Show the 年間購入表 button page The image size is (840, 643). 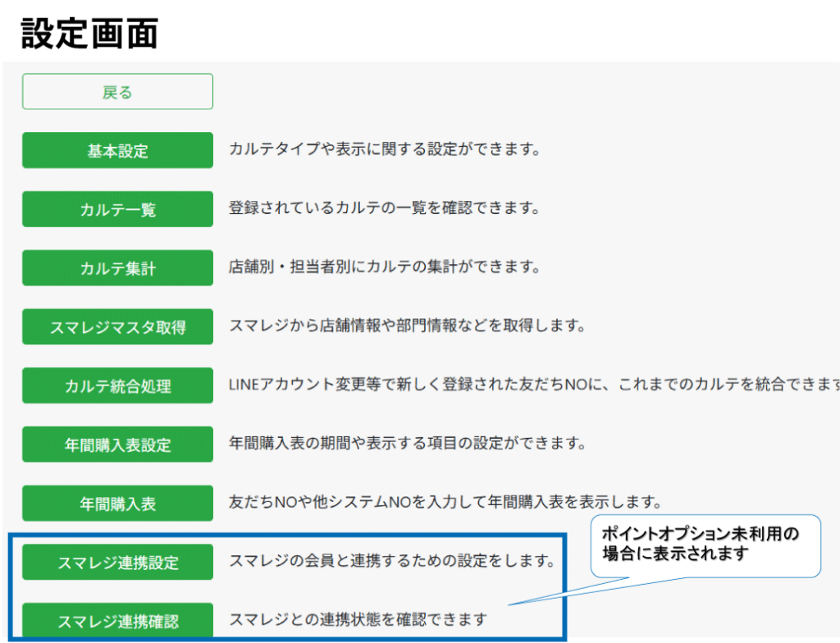click(x=117, y=504)
